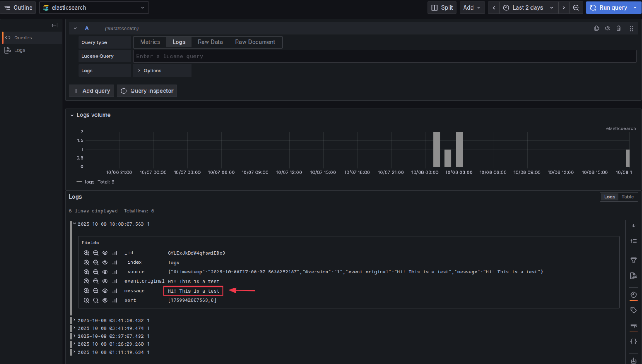
Task: Delete query A with the trash icon
Action: point(619,28)
